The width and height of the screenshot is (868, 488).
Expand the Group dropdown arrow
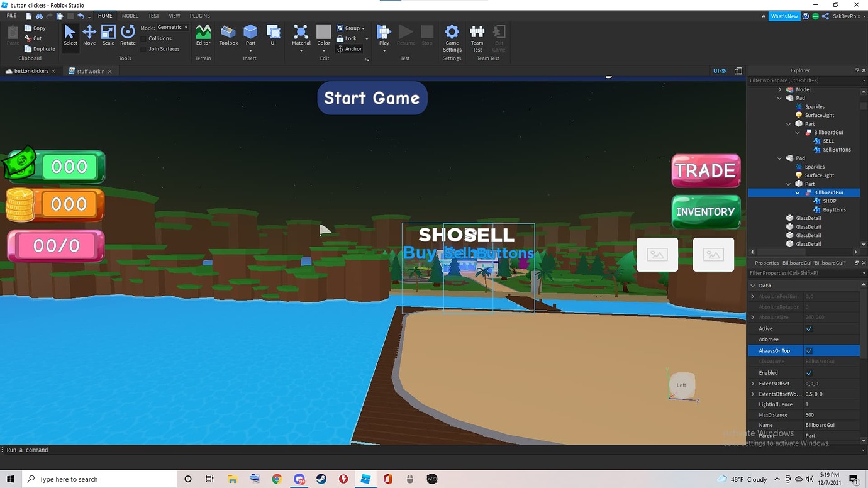coord(364,28)
